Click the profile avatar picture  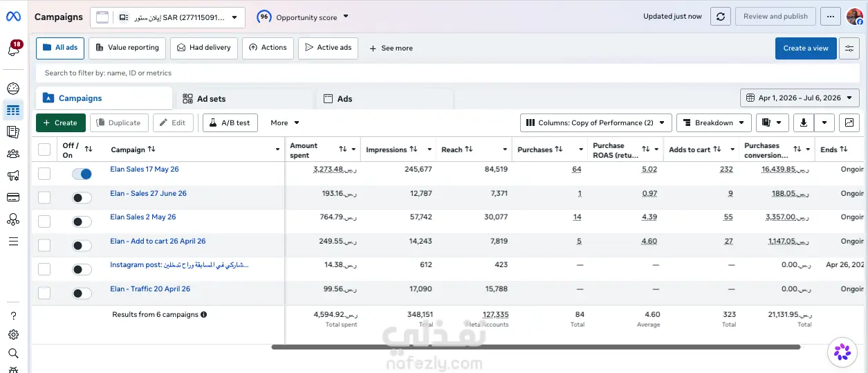[x=855, y=17]
